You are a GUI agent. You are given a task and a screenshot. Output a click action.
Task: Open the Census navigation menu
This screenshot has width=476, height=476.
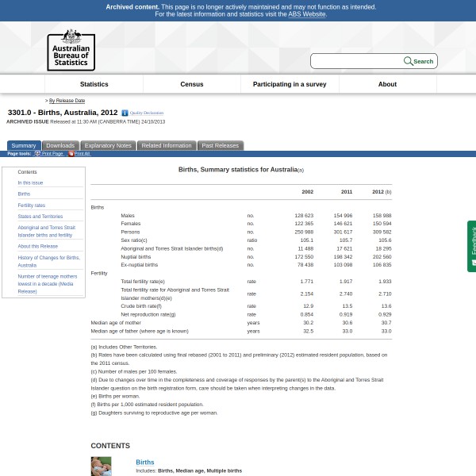point(192,84)
